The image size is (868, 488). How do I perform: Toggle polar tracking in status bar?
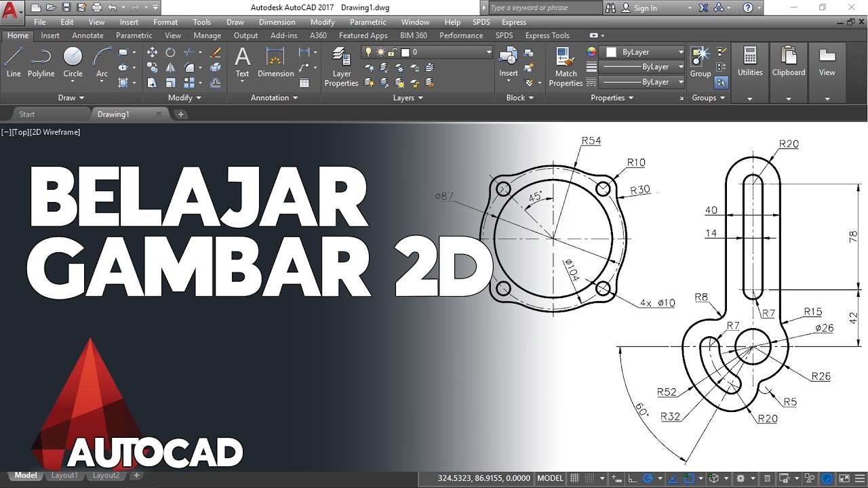(x=648, y=478)
